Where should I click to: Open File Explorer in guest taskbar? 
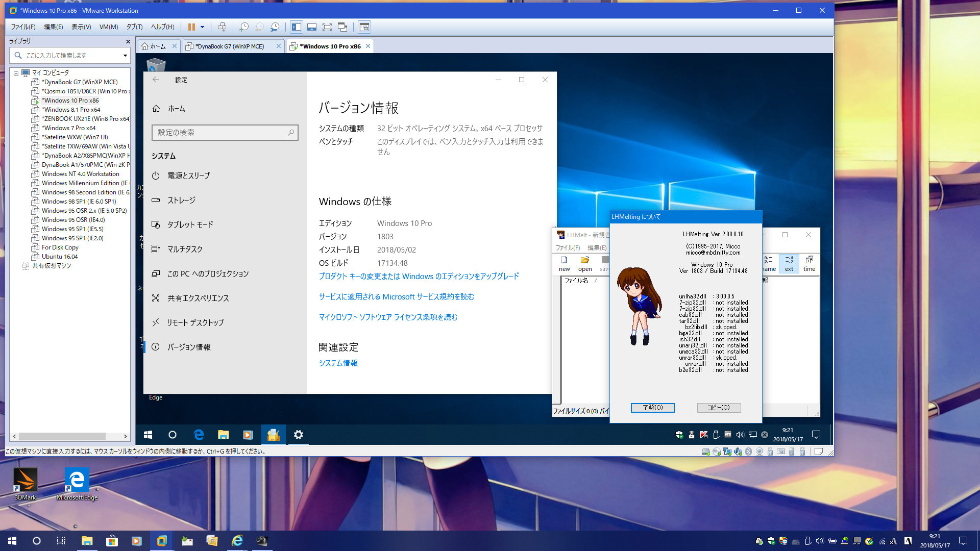223,435
